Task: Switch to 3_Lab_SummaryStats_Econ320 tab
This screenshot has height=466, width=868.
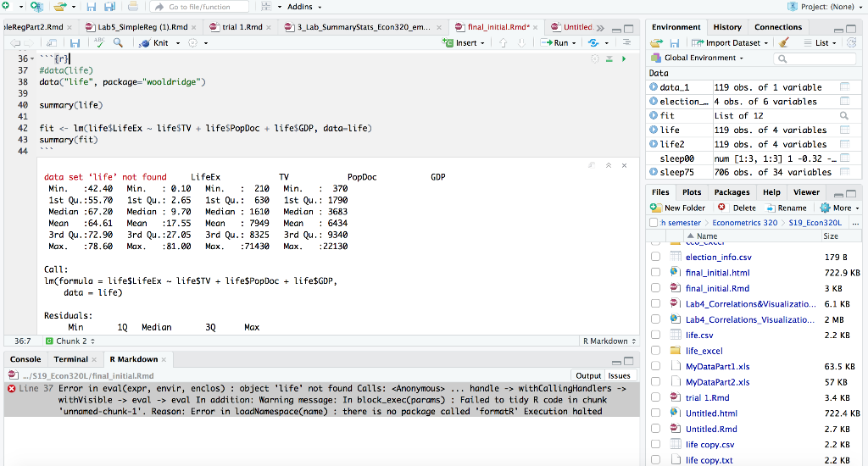Action: click(x=362, y=27)
